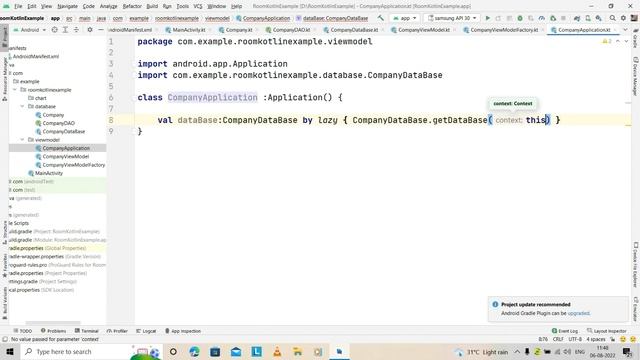Open the Layout Inspector

tap(607, 331)
